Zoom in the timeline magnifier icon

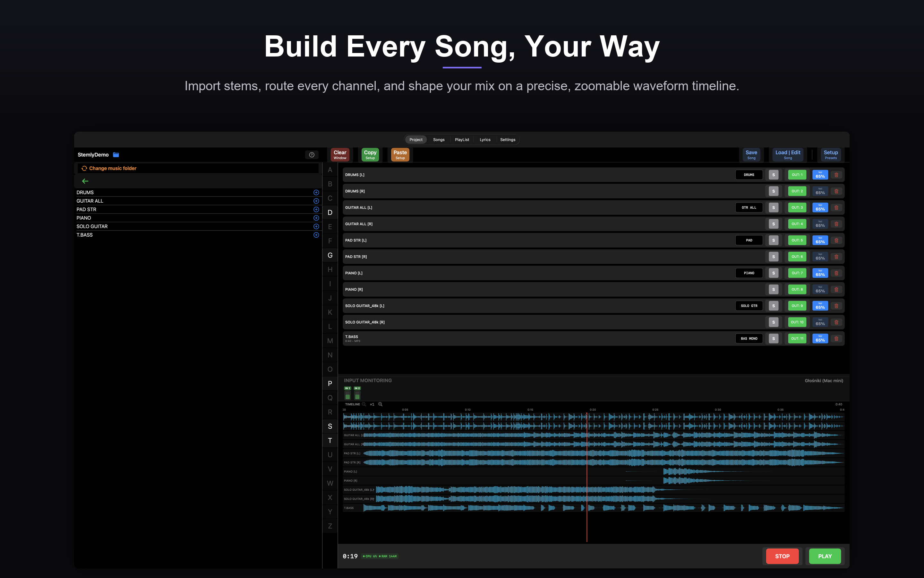pyautogui.click(x=380, y=405)
